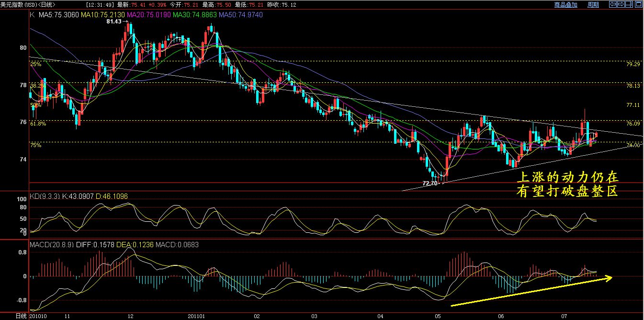Select the MA50 moving average label

coord(241,15)
